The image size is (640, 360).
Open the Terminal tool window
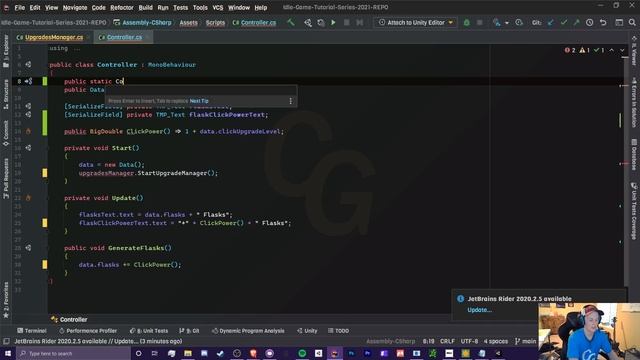point(32,331)
